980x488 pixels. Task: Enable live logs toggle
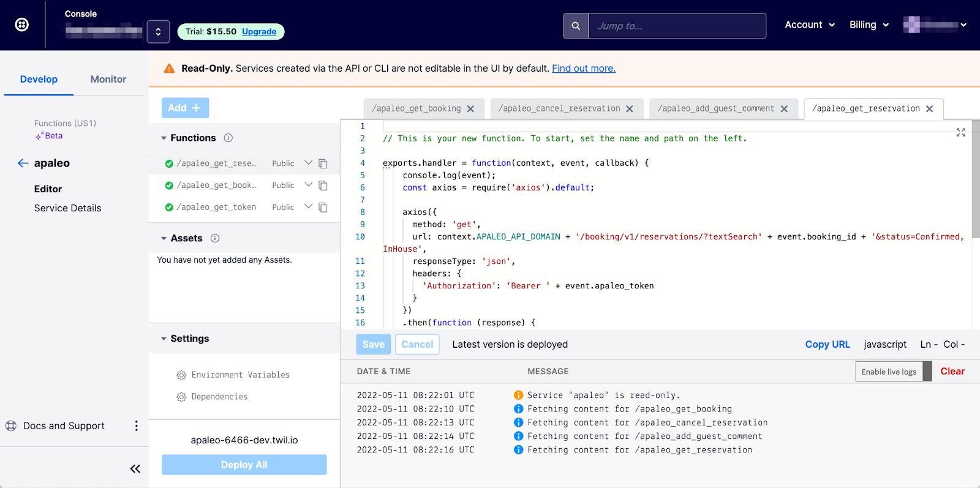coord(894,372)
